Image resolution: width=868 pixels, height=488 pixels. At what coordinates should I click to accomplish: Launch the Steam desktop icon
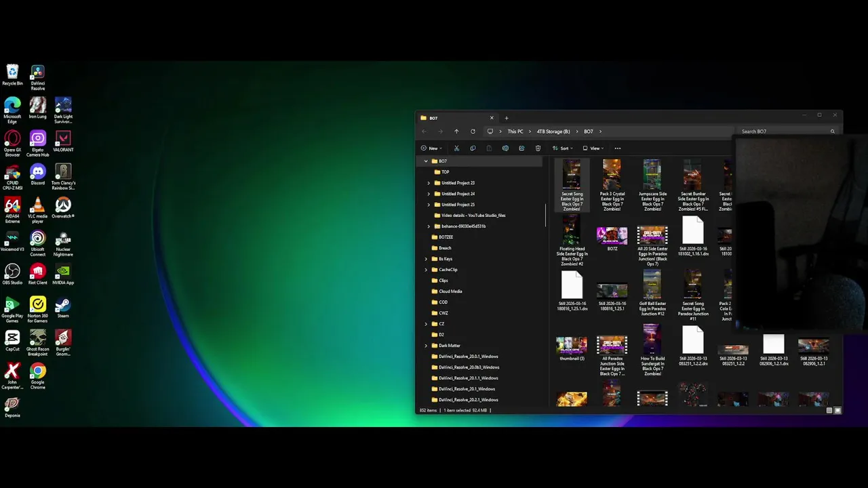[63, 308]
